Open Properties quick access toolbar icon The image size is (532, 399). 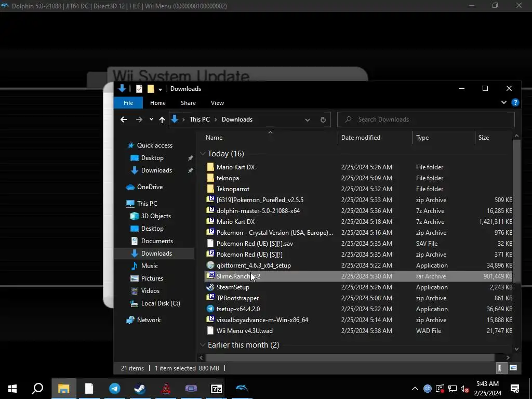coord(139,89)
